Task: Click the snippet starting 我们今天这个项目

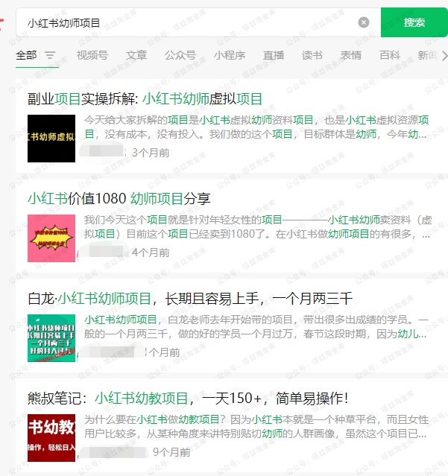Action: 258,226
